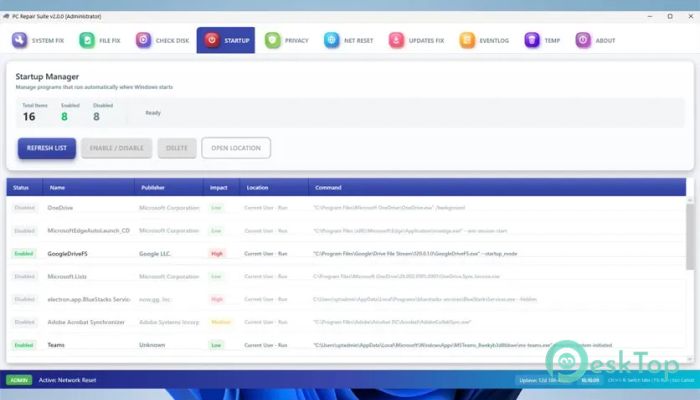
Task: Click the File Fix green icon
Action: tap(87, 40)
